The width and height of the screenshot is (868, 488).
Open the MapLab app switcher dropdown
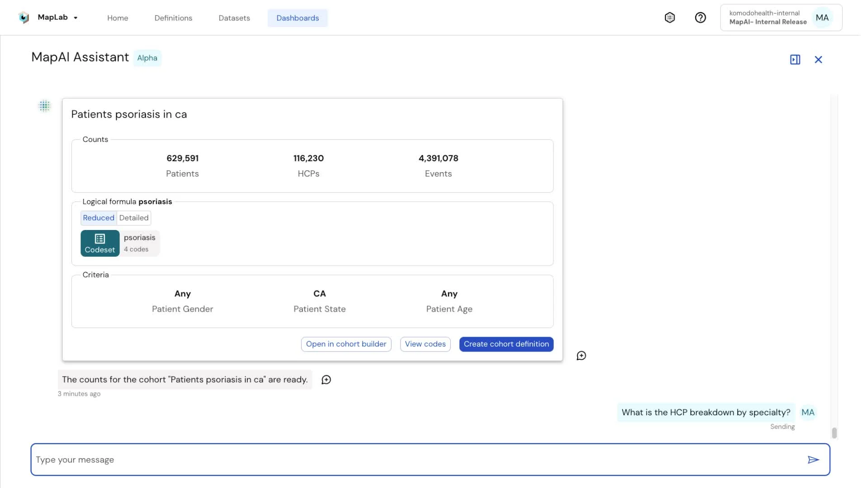75,18
